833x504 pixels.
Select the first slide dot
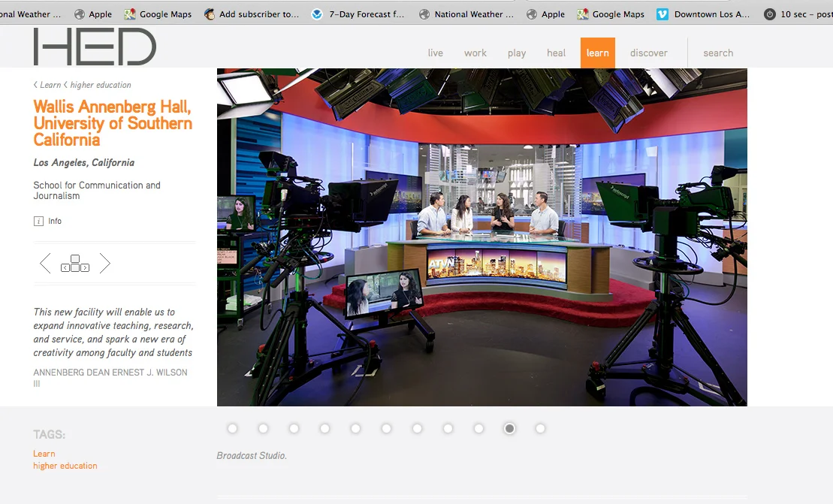(x=232, y=429)
